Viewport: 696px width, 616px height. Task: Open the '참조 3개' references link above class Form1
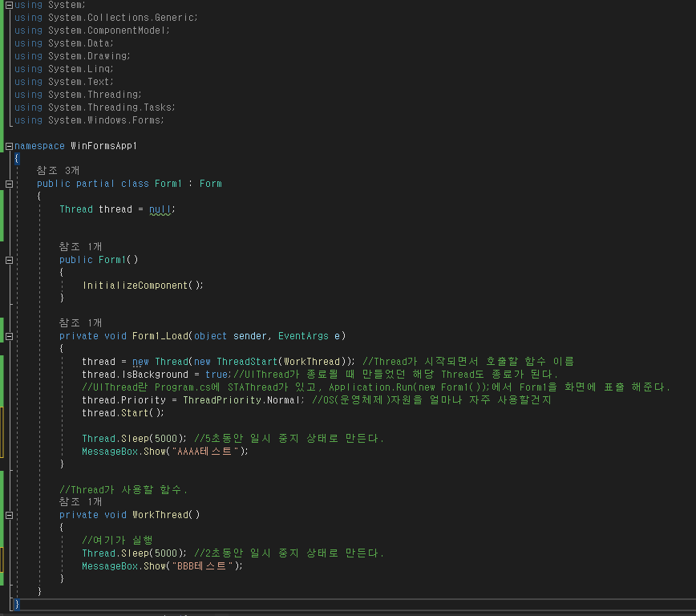(59, 171)
